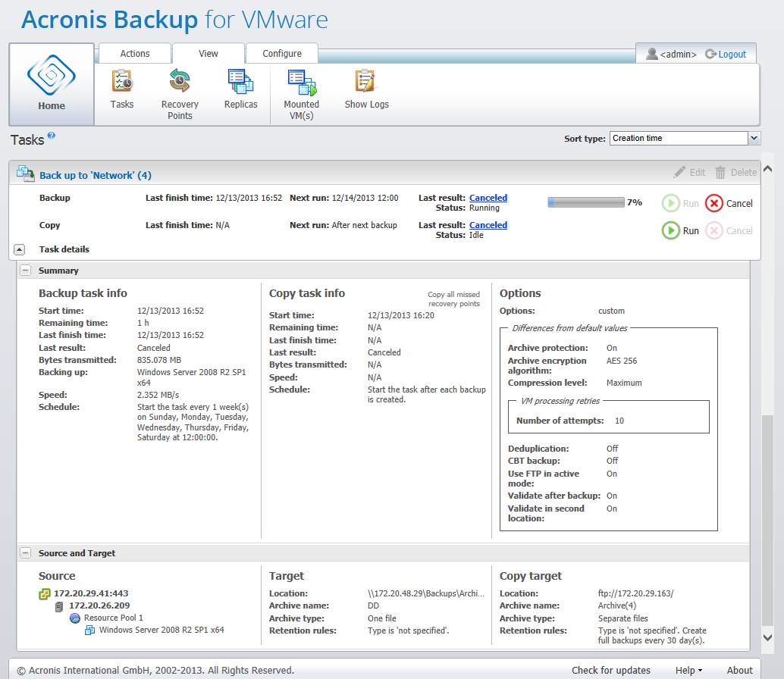This screenshot has width=784, height=679.
Task: Select tree item 172.20.26.209
Action: click(x=99, y=605)
